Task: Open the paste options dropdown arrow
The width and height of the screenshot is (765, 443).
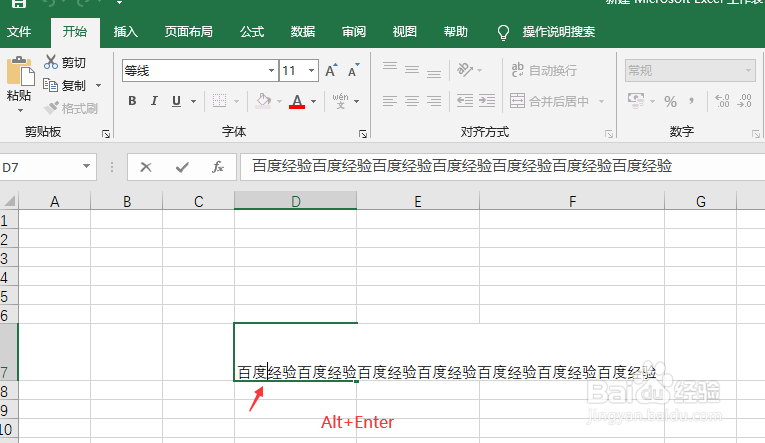Action: click(x=20, y=111)
